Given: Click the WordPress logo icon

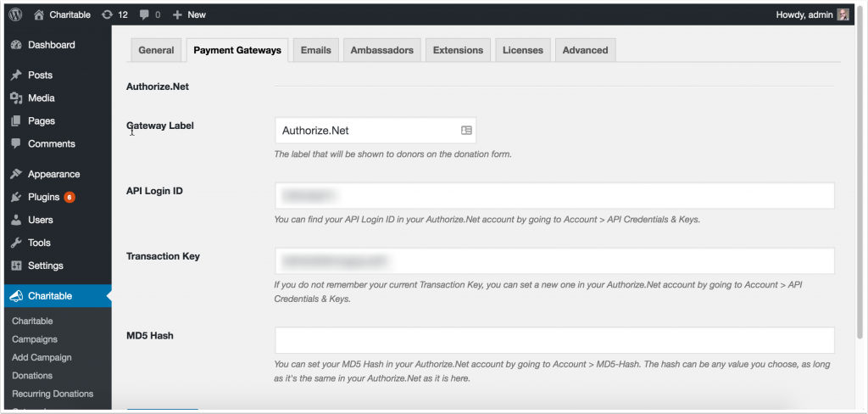Looking at the screenshot, I should point(15,15).
